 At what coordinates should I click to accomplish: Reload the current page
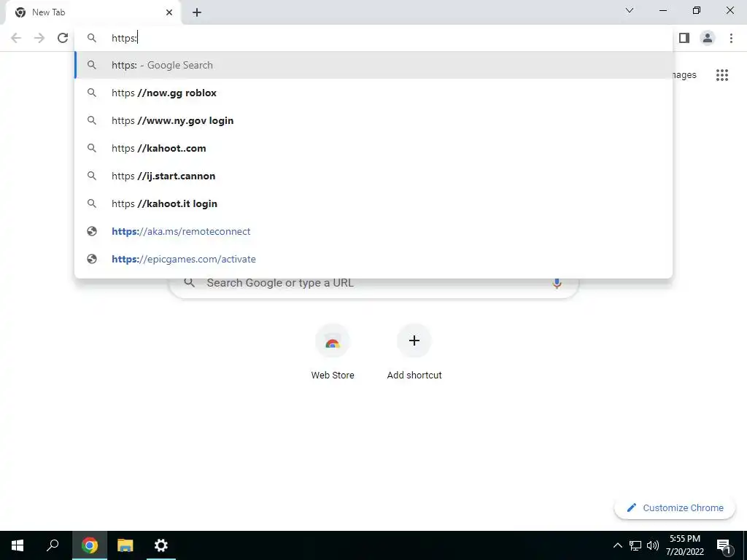63,38
